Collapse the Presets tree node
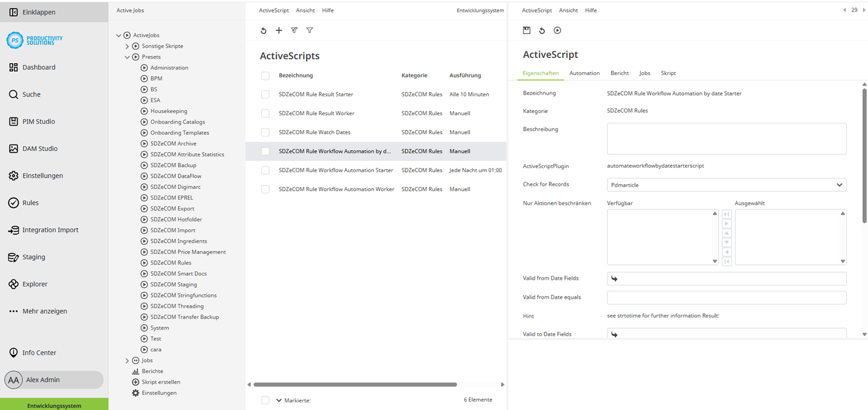The image size is (868, 410). tap(127, 57)
